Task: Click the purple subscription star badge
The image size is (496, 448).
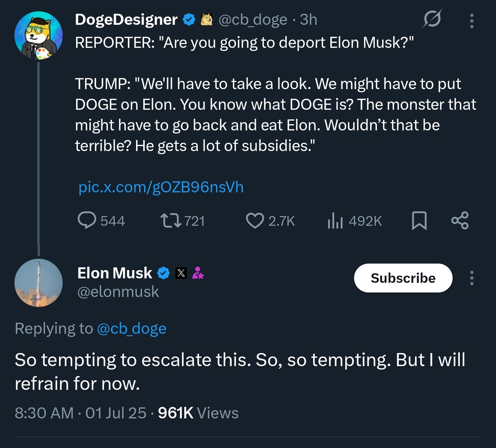Action: [198, 273]
